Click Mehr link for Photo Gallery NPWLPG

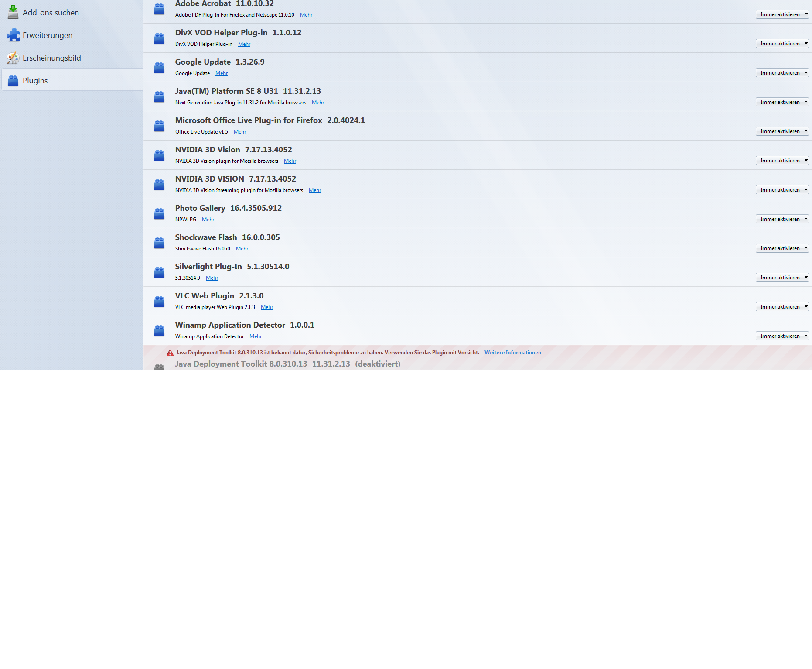pos(208,220)
